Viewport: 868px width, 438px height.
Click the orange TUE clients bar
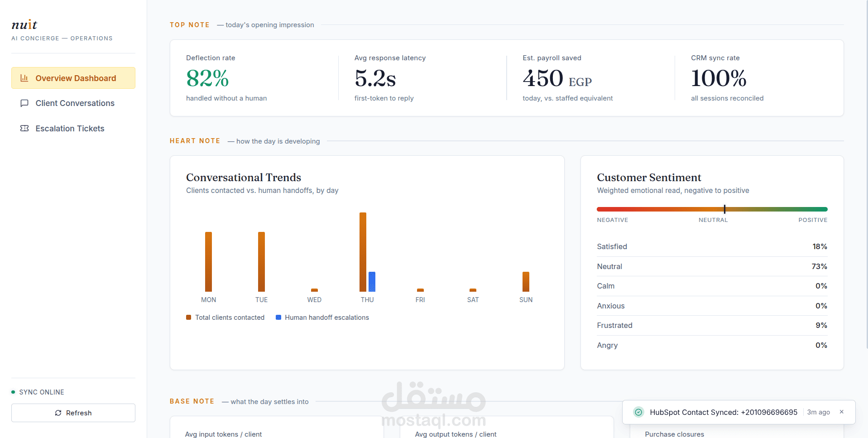pyautogui.click(x=261, y=262)
